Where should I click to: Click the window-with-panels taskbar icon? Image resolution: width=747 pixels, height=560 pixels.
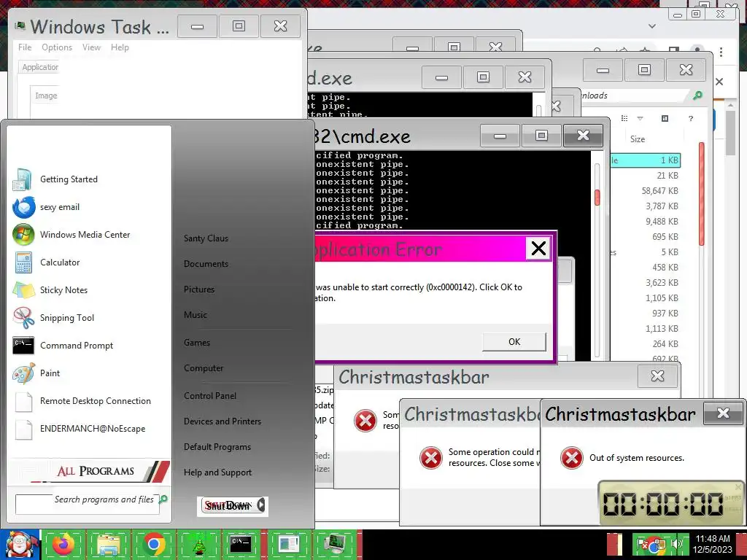click(288, 544)
